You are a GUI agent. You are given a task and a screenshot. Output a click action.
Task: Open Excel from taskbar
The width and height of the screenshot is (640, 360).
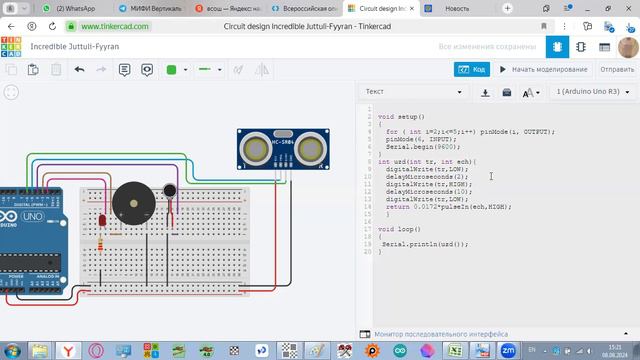pos(454,351)
